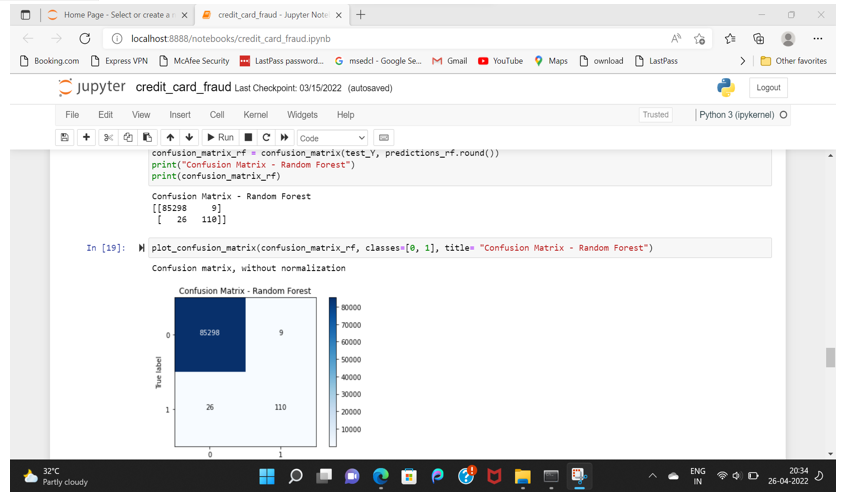Screen dimensions: 852x496
Task: Open YouTube bookmark
Action: pyautogui.click(x=500, y=61)
